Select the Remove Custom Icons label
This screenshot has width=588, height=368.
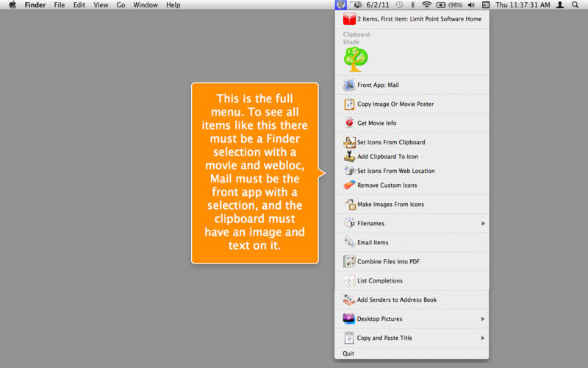387,185
